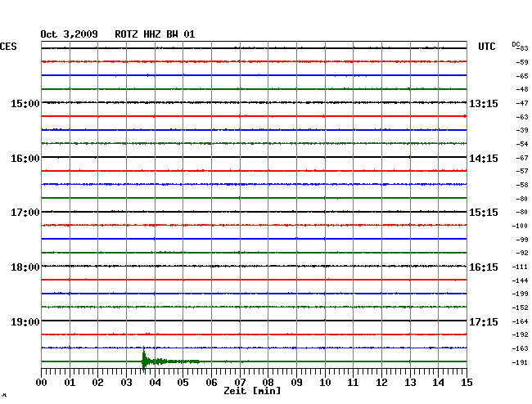Image resolution: width=532 pixels, height=404 pixels.
Task: Click the "05" minute tick label
Action: tap(183, 383)
